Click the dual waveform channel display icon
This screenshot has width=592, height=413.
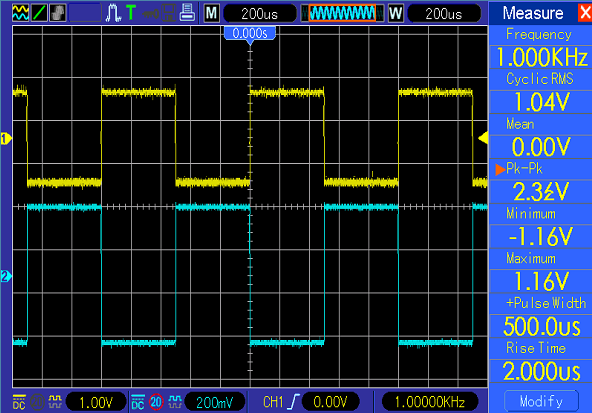(x=20, y=13)
